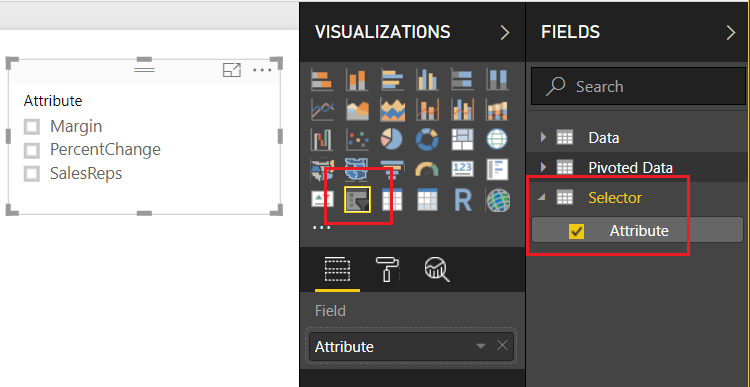
Task: Switch to the Format paint roller tab
Action: (x=387, y=269)
